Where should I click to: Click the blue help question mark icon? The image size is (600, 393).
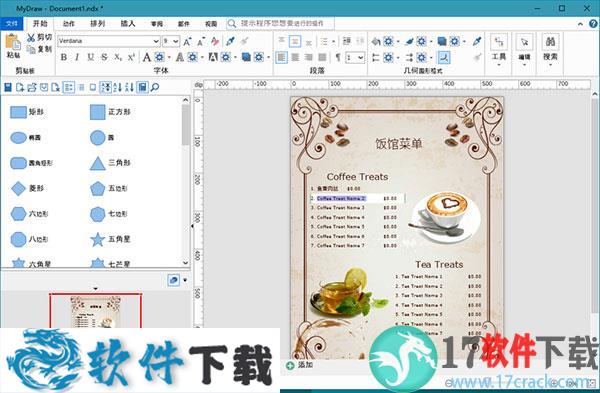click(593, 23)
